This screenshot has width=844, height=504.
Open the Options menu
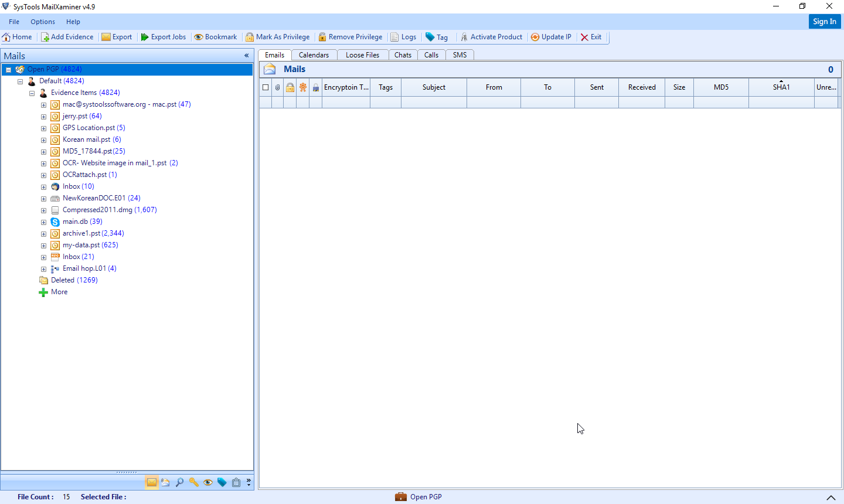43,22
